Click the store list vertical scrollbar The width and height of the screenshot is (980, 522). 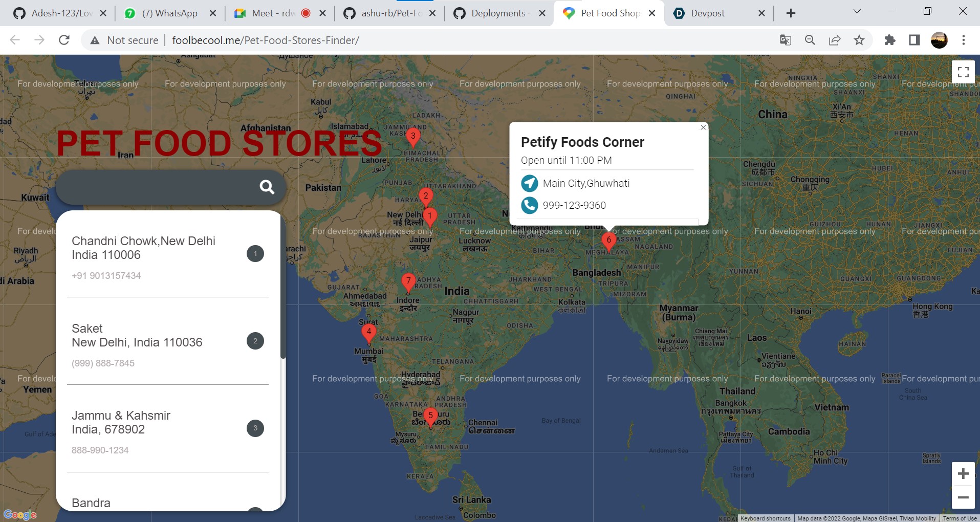pos(283,287)
